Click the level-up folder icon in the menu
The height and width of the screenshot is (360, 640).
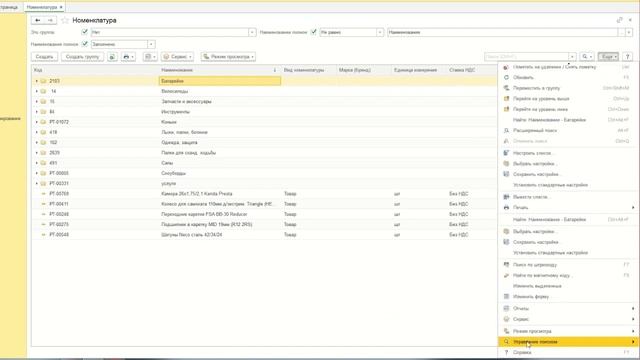[x=506, y=98]
